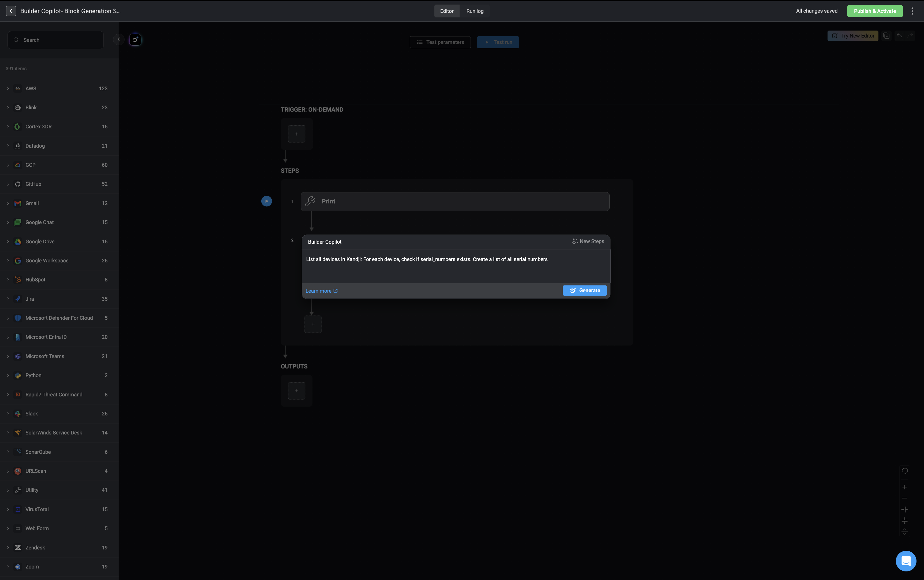Expand the Microsoft Teams category
This screenshot has height=580, width=924.
[8, 356]
